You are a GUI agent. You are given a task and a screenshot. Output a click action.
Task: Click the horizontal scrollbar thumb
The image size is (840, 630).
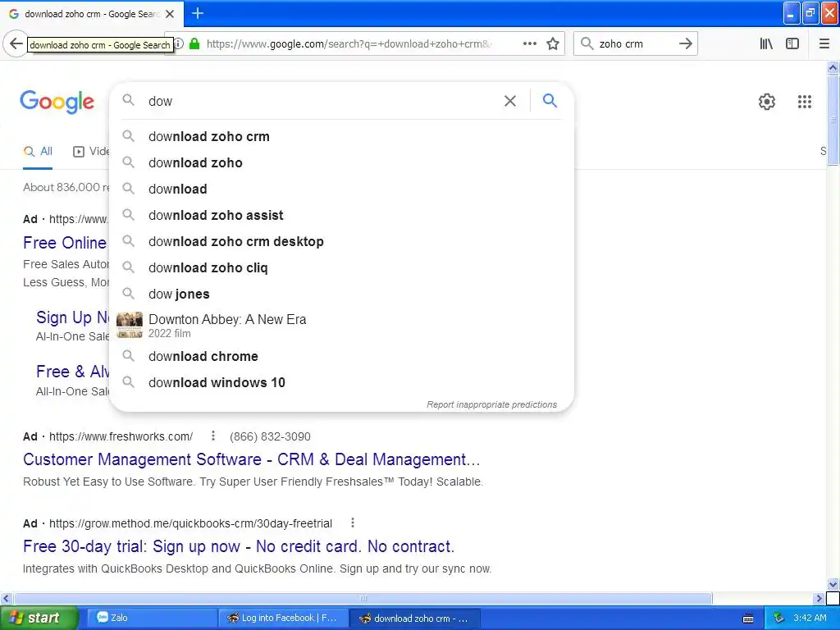363,598
